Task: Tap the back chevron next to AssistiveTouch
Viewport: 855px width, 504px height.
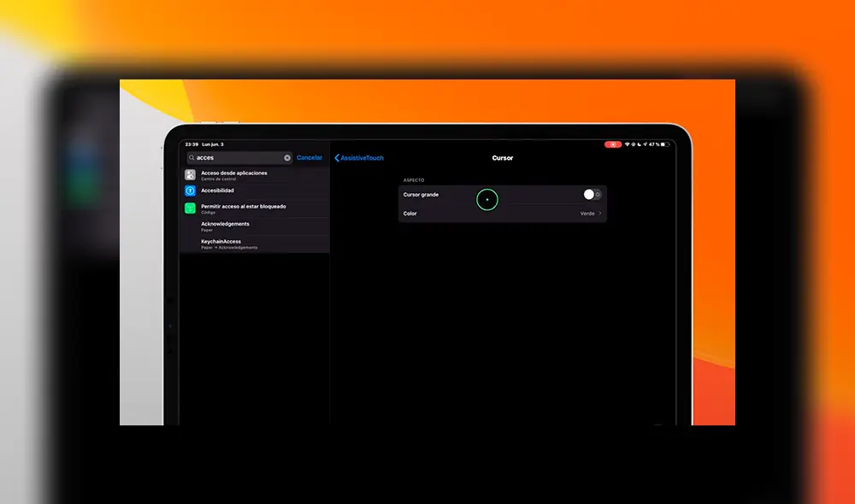Action: 335,158
